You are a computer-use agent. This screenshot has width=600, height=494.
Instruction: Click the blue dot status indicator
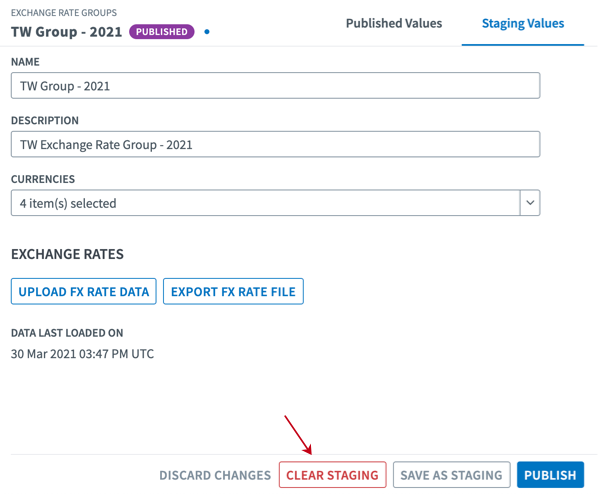(207, 32)
